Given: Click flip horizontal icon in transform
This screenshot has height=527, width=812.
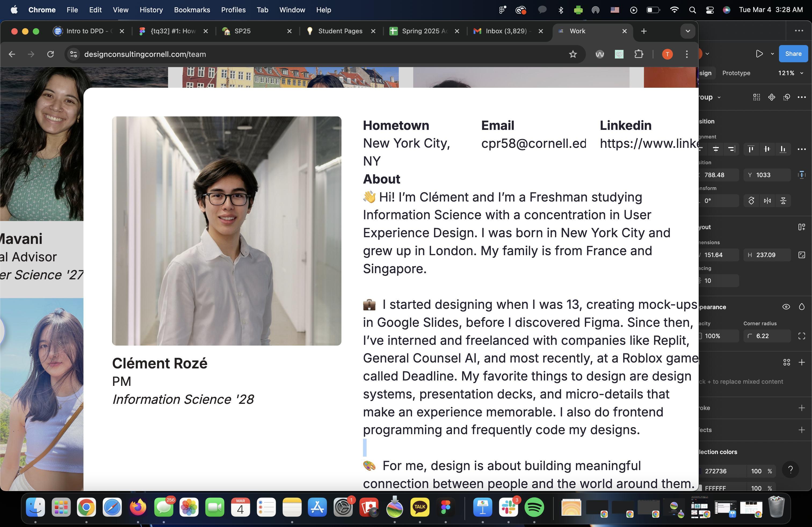Looking at the screenshot, I should (767, 201).
